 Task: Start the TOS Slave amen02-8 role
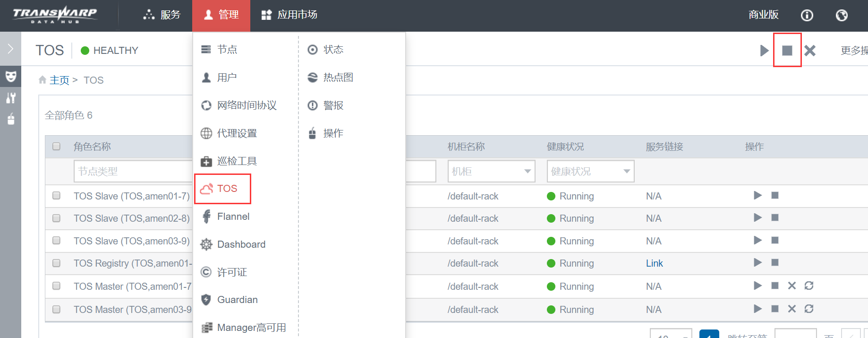tap(758, 217)
